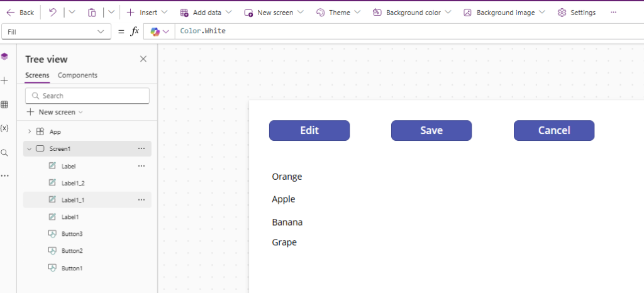Open the Paste options chevron
Viewport: 644px width, 293px height.
[x=111, y=13]
